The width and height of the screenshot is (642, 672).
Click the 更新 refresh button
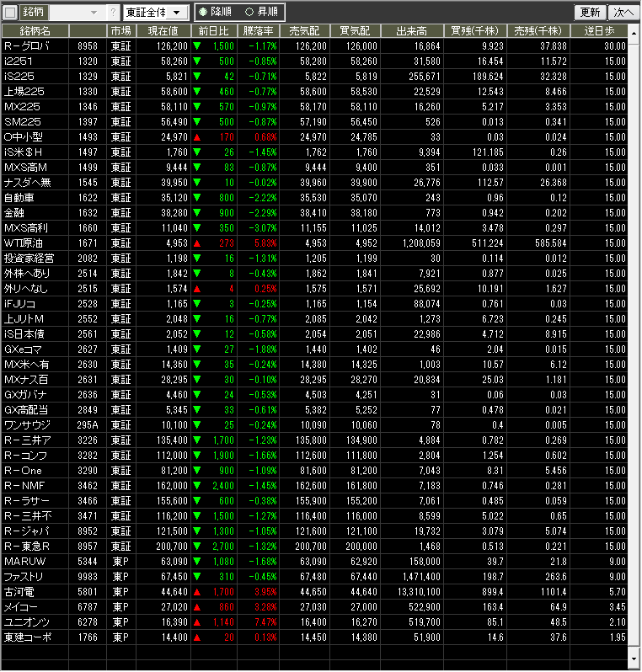590,13
